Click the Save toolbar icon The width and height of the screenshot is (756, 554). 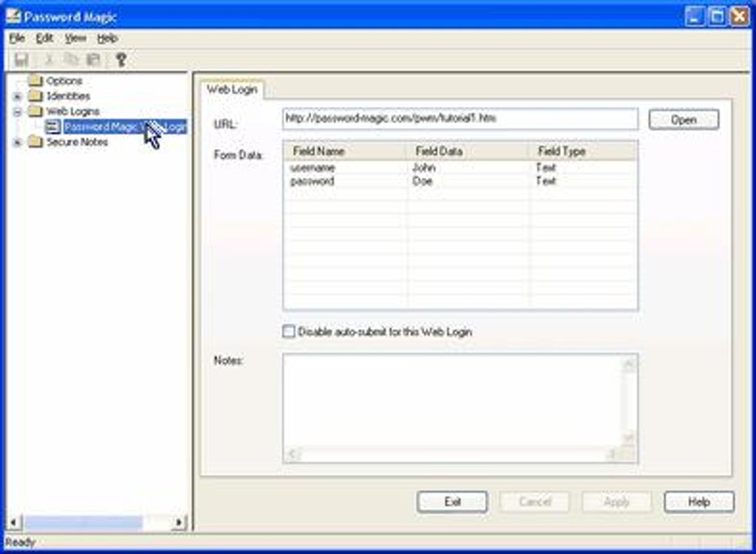tap(21, 60)
